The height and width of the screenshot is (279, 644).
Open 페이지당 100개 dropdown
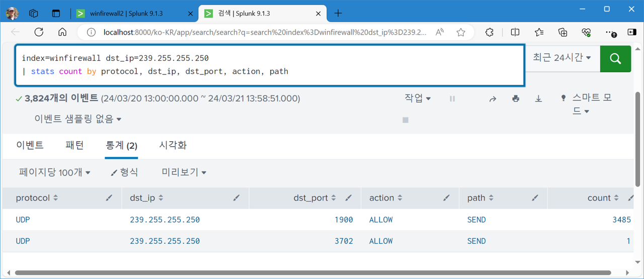click(x=55, y=172)
